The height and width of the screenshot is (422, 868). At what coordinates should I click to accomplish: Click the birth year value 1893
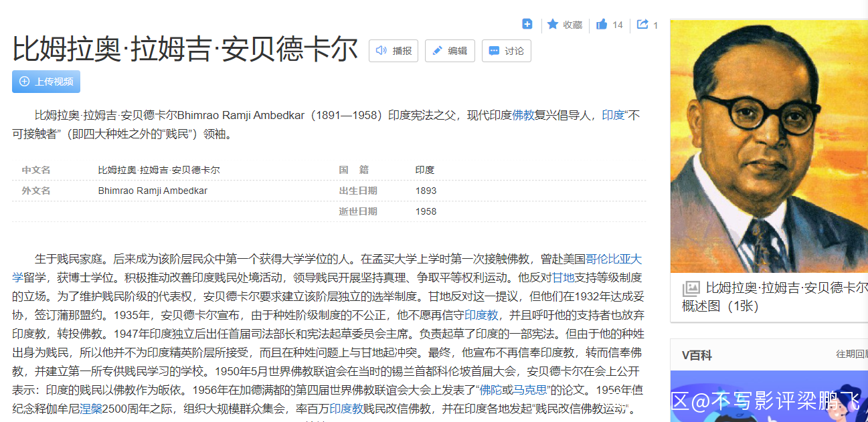tap(426, 191)
